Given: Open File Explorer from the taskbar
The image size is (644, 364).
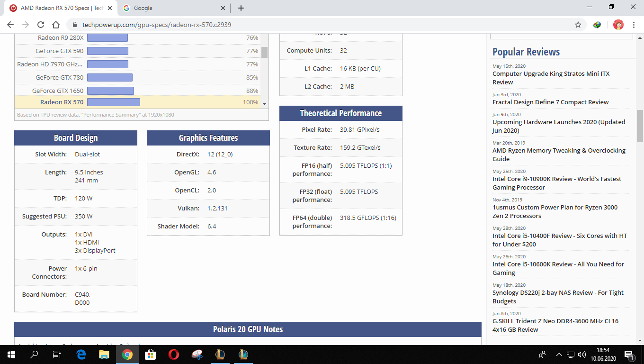Looking at the screenshot, I should pyautogui.click(x=104, y=355).
